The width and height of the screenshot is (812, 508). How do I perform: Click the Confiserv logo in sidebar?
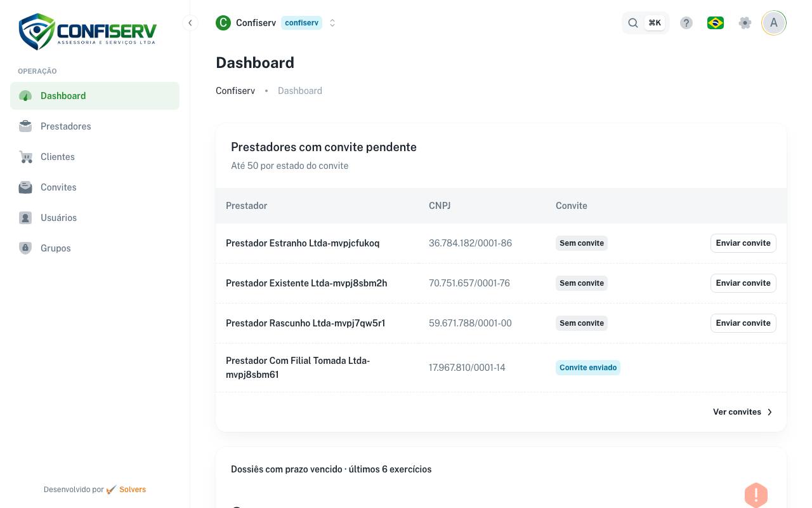pyautogui.click(x=88, y=31)
